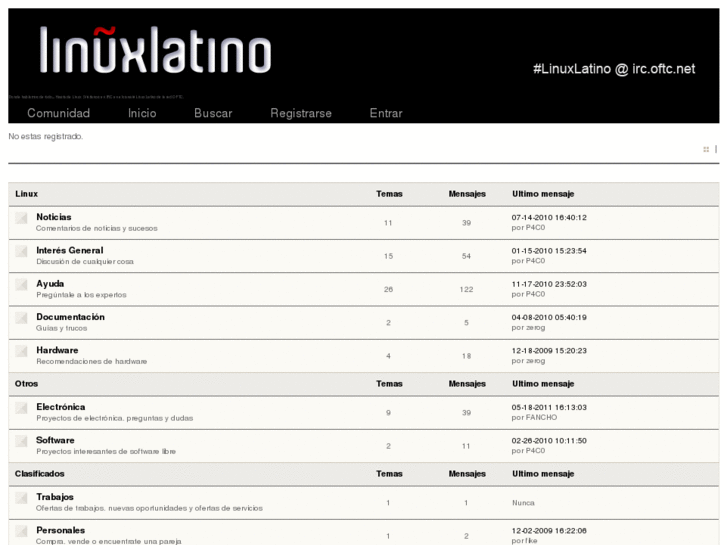Open last Personales post dated 12-02-2009
The height and width of the screenshot is (545, 727).
coord(549,531)
